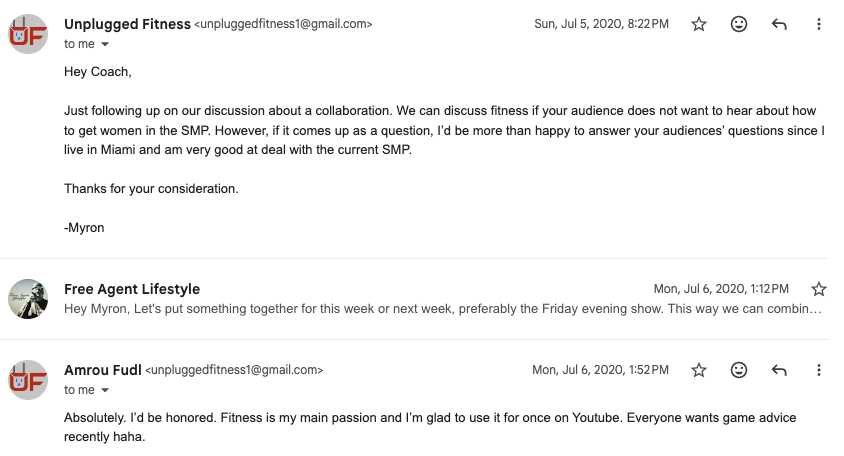844x456 pixels.
Task: Click the Free Agent Lifestyle avatar
Action: (x=27, y=299)
